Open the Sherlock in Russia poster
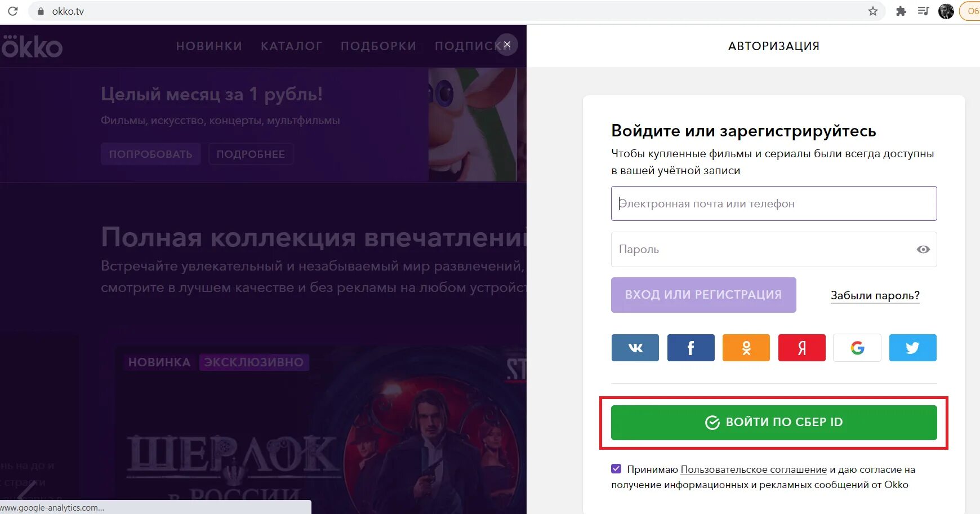980x514 pixels. pyautogui.click(x=321, y=428)
